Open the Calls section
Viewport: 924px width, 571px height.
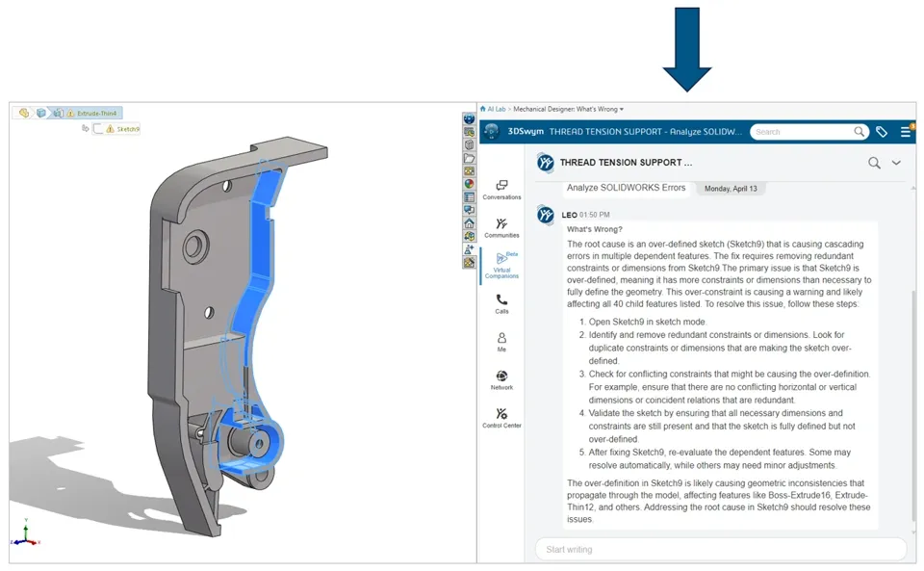501,303
